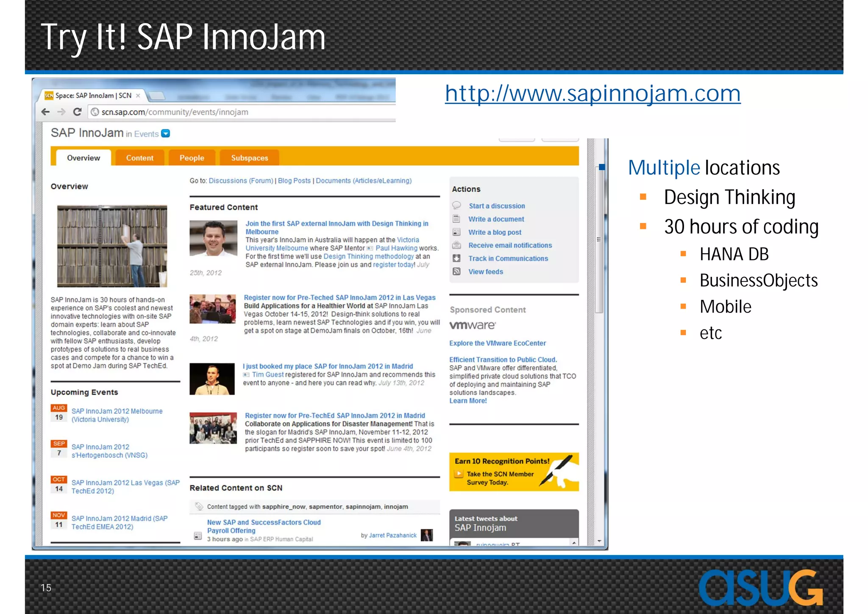The width and height of the screenshot is (868, 614).
Task: Open Write a blog post link
Action: coord(495,232)
